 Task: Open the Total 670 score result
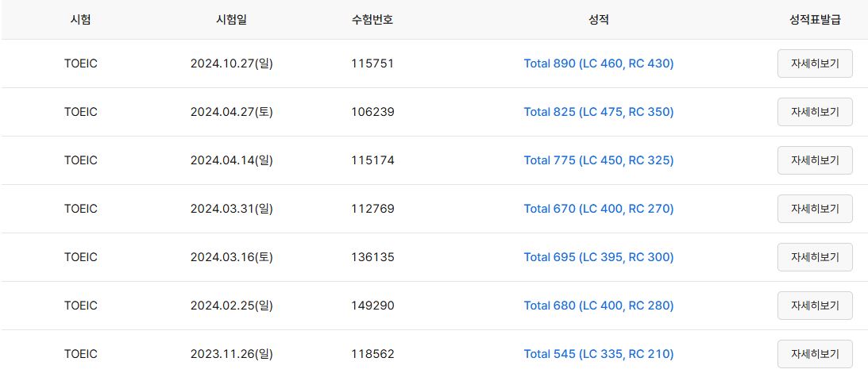pos(599,209)
